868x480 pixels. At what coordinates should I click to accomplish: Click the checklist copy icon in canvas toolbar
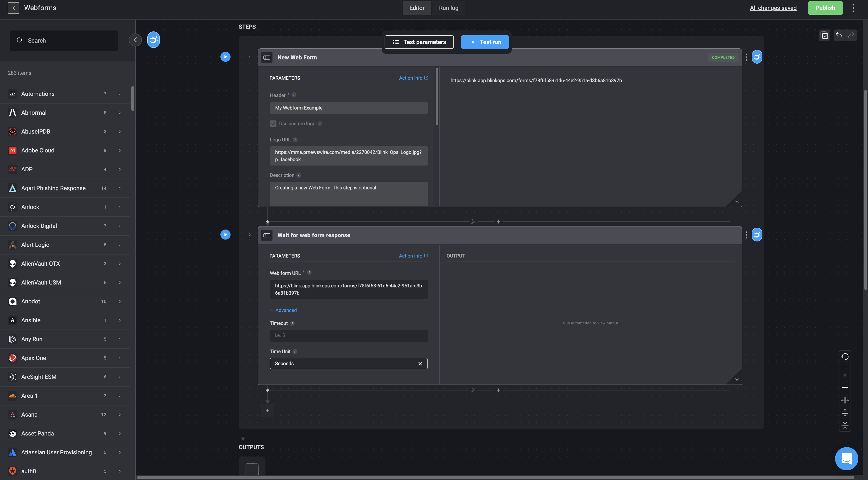[x=824, y=35]
